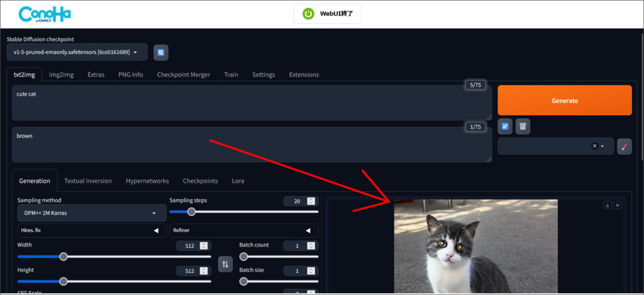Select the Checkpoints sub-tab
The image size is (644, 295).
[201, 181]
